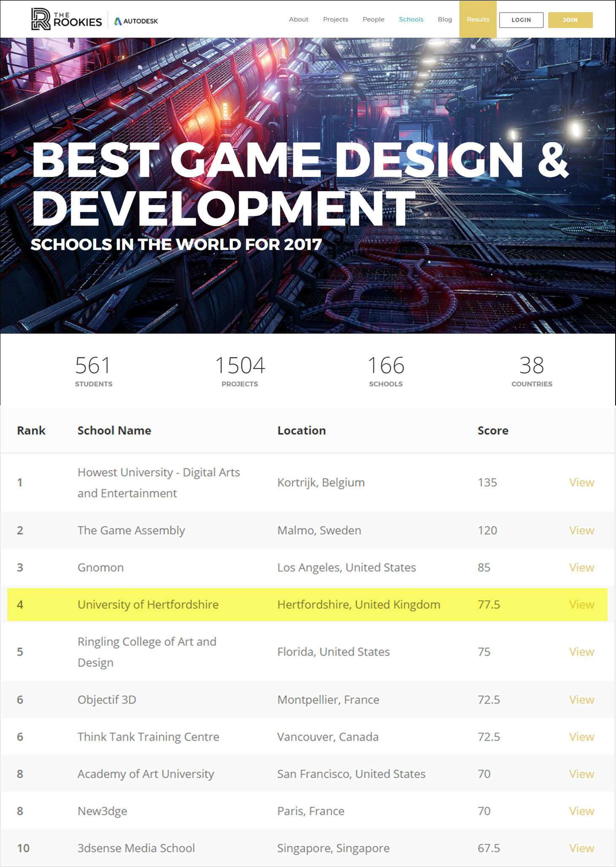Image resolution: width=616 pixels, height=867 pixels.
Task: Select the School Name column header
Action: click(114, 431)
